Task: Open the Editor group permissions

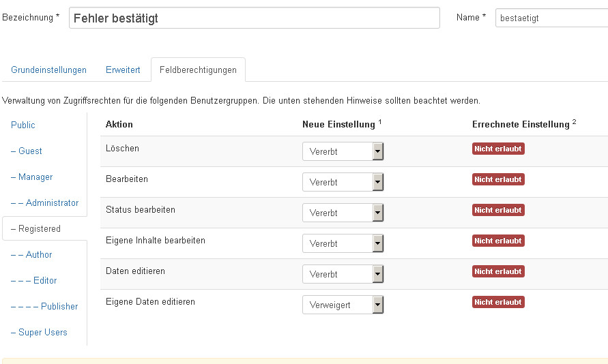Action: pyautogui.click(x=34, y=281)
